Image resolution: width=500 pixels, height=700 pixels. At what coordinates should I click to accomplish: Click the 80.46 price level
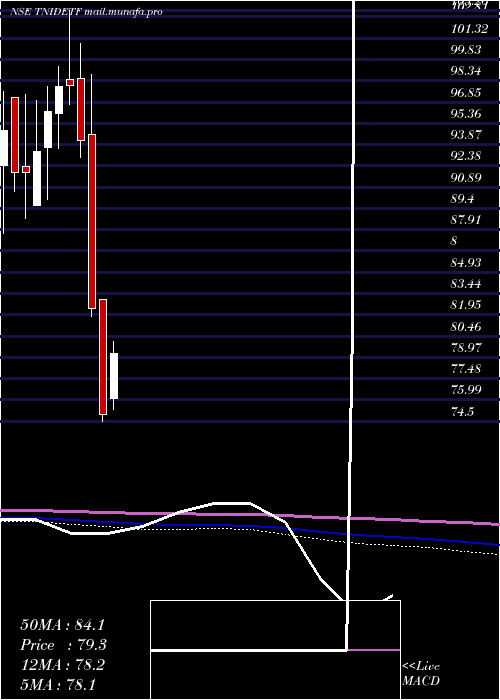pos(466,326)
